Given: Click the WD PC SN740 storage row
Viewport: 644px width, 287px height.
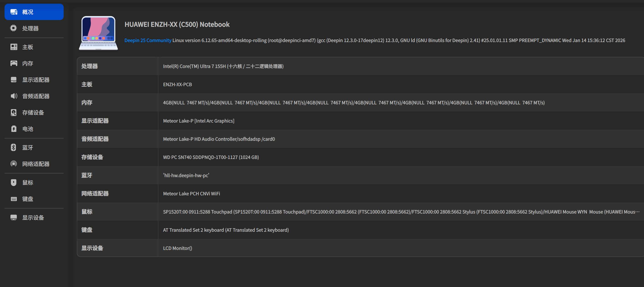Looking at the screenshot, I should click(211, 157).
